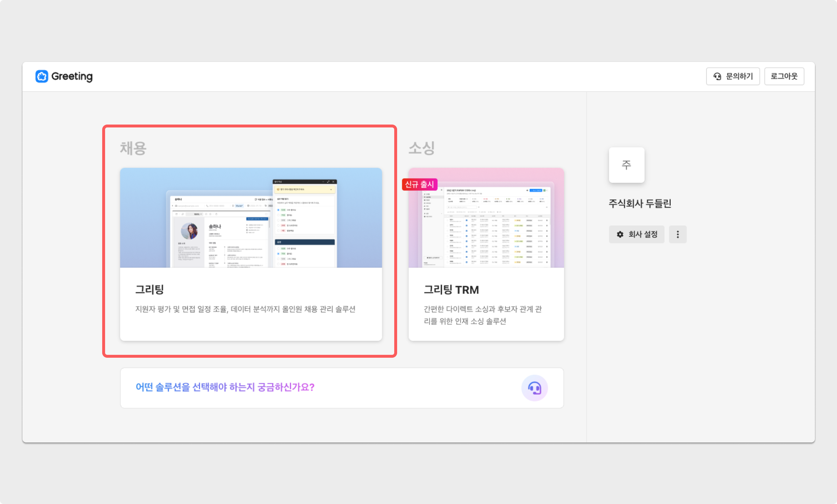
Task: Click the Greeting wordmark text
Action: pos(72,76)
